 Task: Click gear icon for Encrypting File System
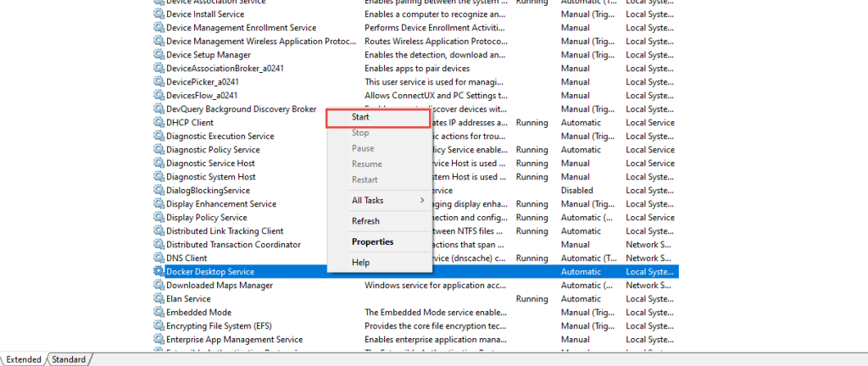tap(159, 326)
